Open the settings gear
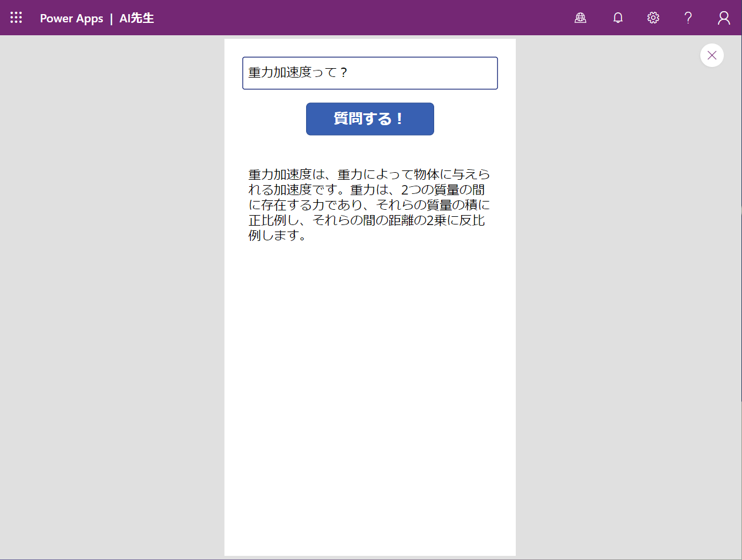Image resolution: width=742 pixels, height=560 pixels. [653, 18]
